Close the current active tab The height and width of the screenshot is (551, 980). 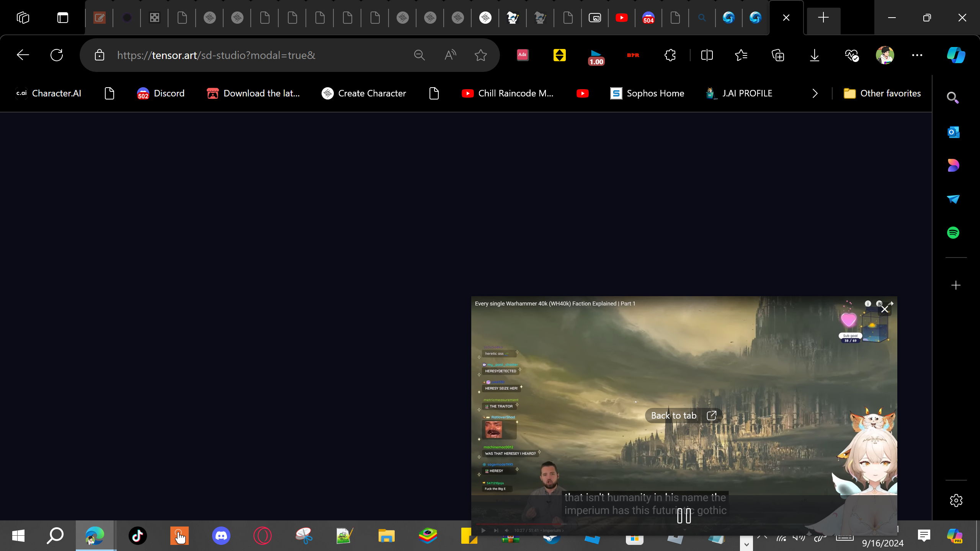point(786,18)
